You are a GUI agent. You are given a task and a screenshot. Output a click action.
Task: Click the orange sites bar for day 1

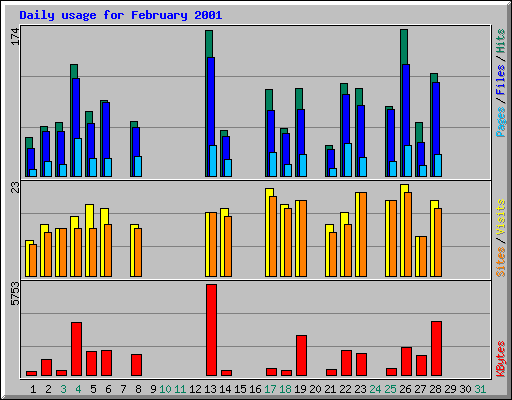click(x=33, y=260)
